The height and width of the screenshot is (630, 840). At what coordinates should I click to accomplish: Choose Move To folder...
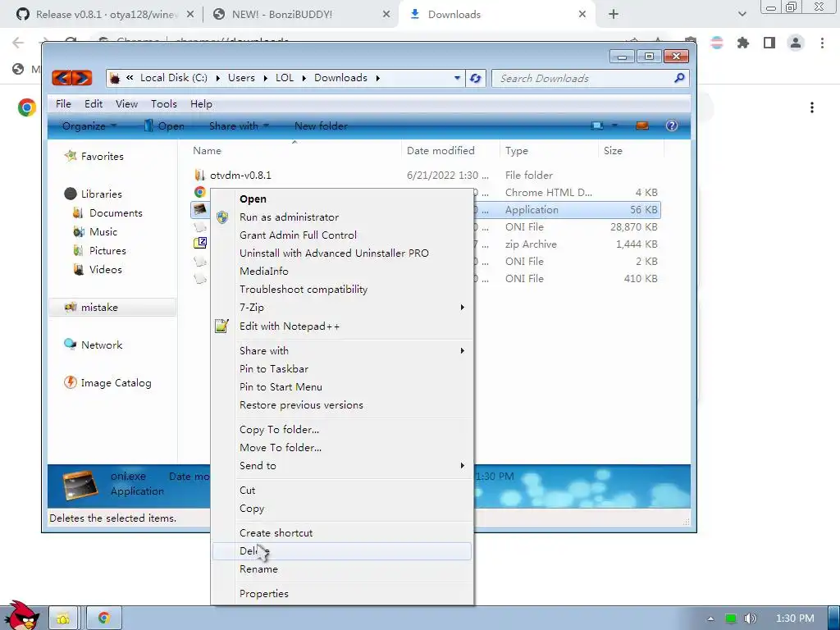(x=342, y=448)
